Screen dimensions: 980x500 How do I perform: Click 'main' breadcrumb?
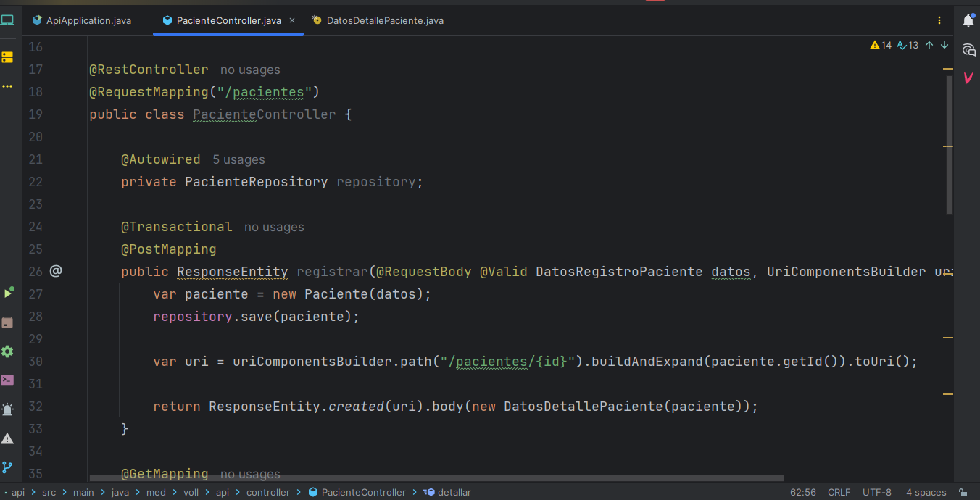[x=83, y=492]
